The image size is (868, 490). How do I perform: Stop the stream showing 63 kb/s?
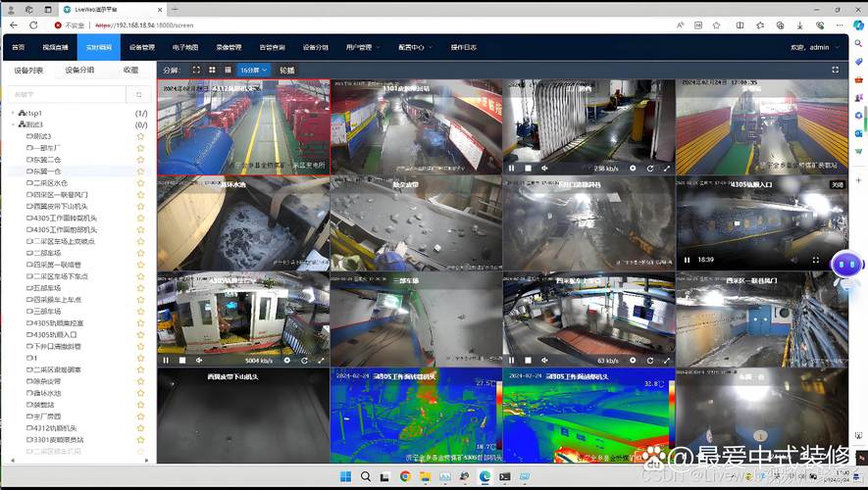coord(528,360)
